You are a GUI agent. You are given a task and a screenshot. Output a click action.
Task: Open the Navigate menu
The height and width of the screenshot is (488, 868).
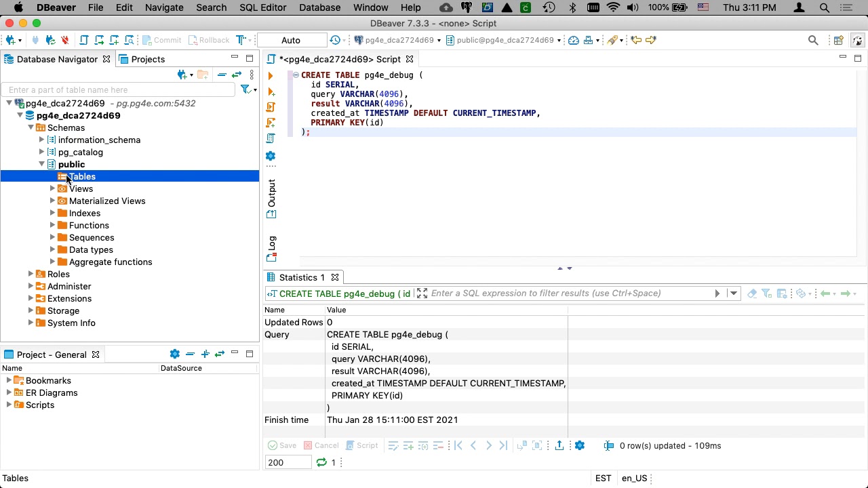point(164,7)
